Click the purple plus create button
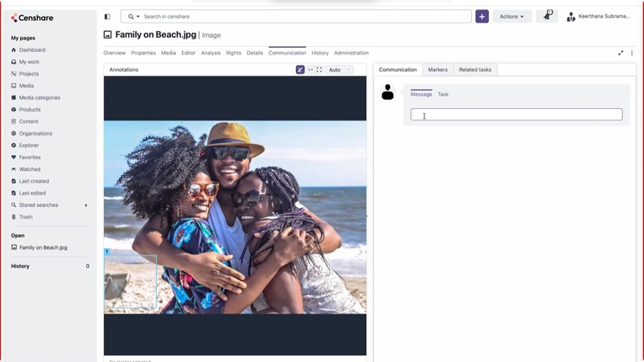Image resolution: width=644 pixels, height=362 pixels. coord(482,17)
